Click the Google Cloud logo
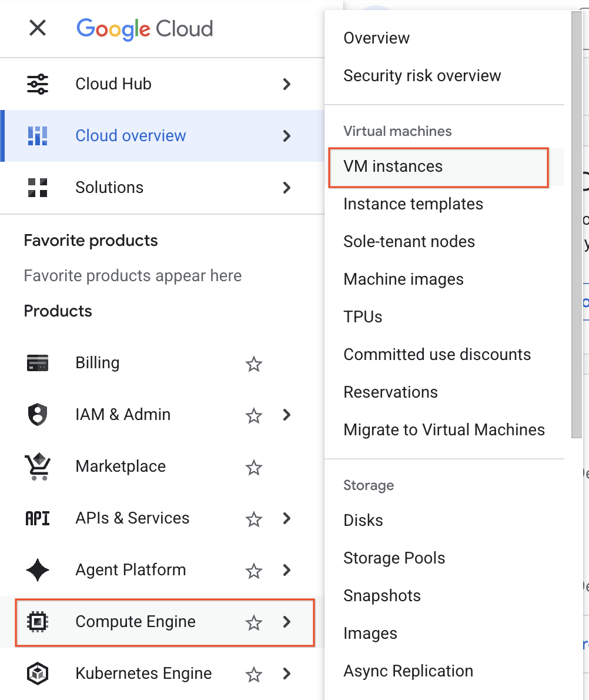 tap(145, 29)
